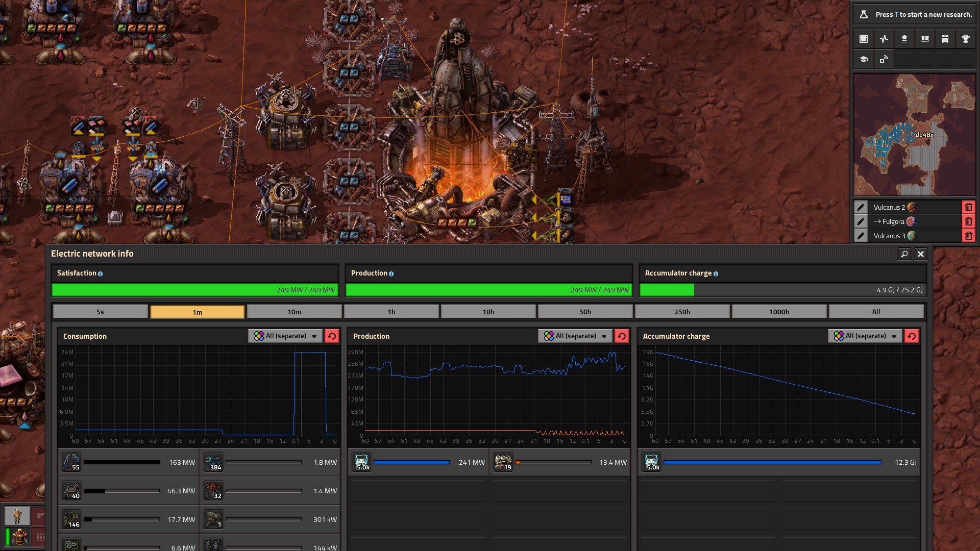Switch to the 10m time range tab
Image resolution: width=980 pixels, height=551 pixels.
[x=295, y=312]
